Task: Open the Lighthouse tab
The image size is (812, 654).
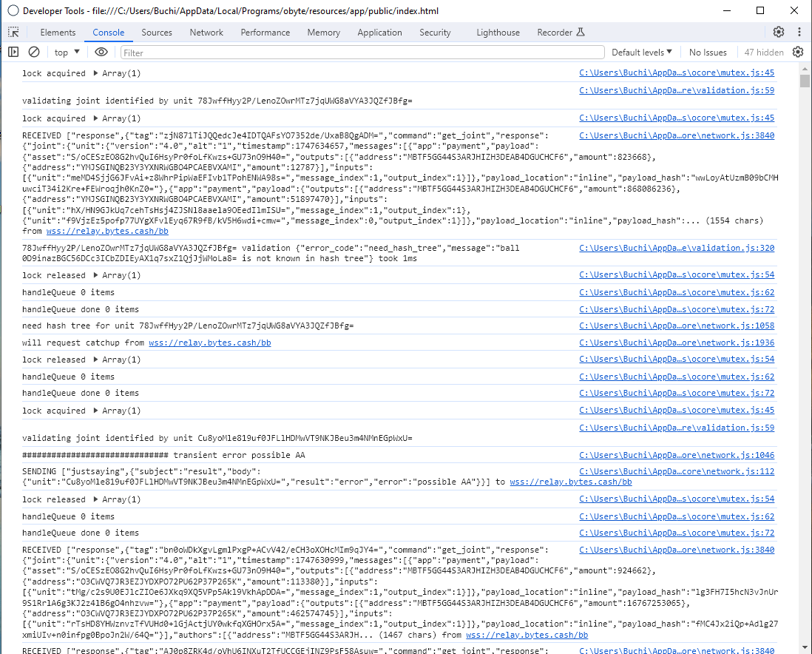Action: (x=498, y=32)
